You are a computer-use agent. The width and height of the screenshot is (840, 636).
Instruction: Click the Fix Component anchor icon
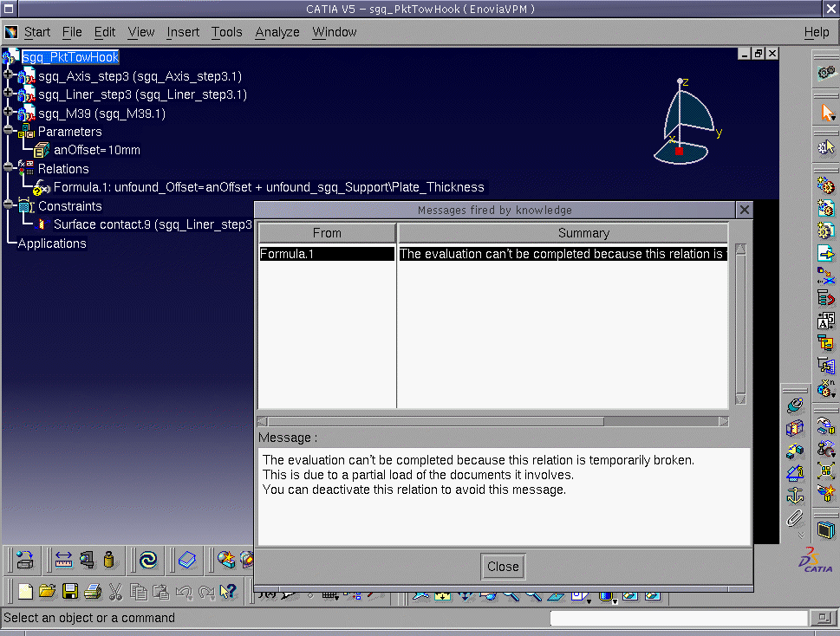[x=795, y=496]
